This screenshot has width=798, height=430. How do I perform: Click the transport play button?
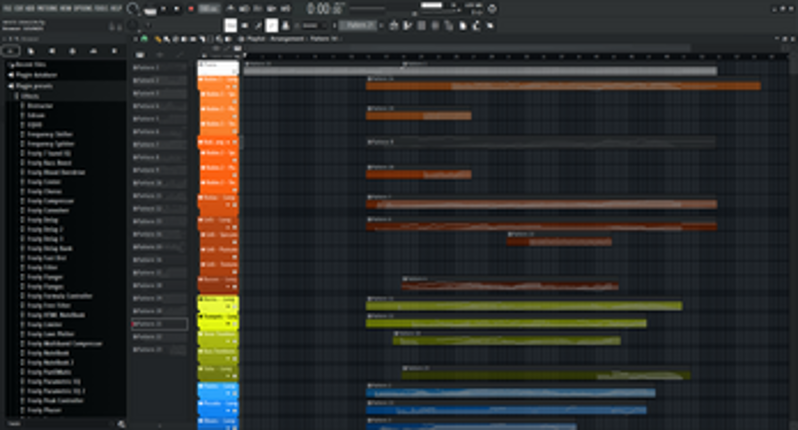[x=164, y=9]
